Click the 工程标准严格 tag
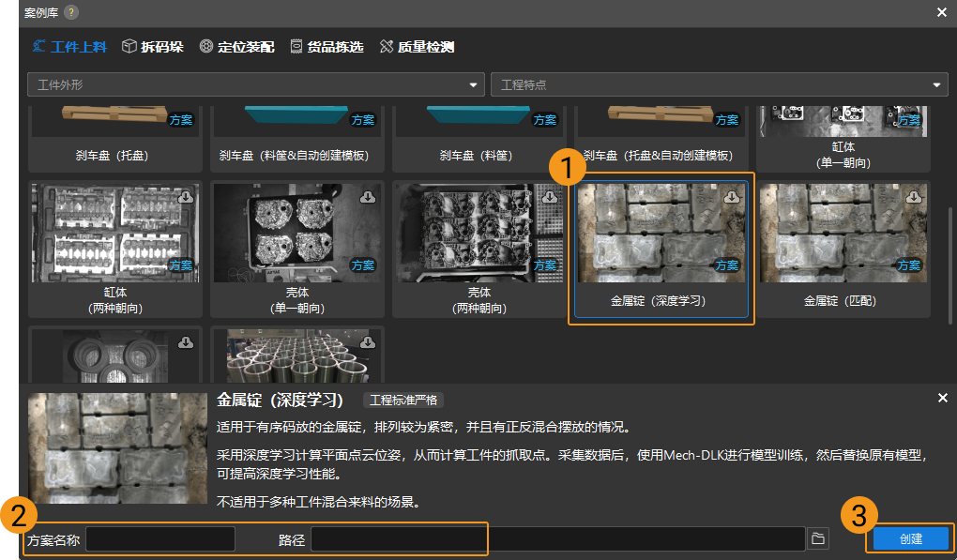 click(x=403, y=401)
